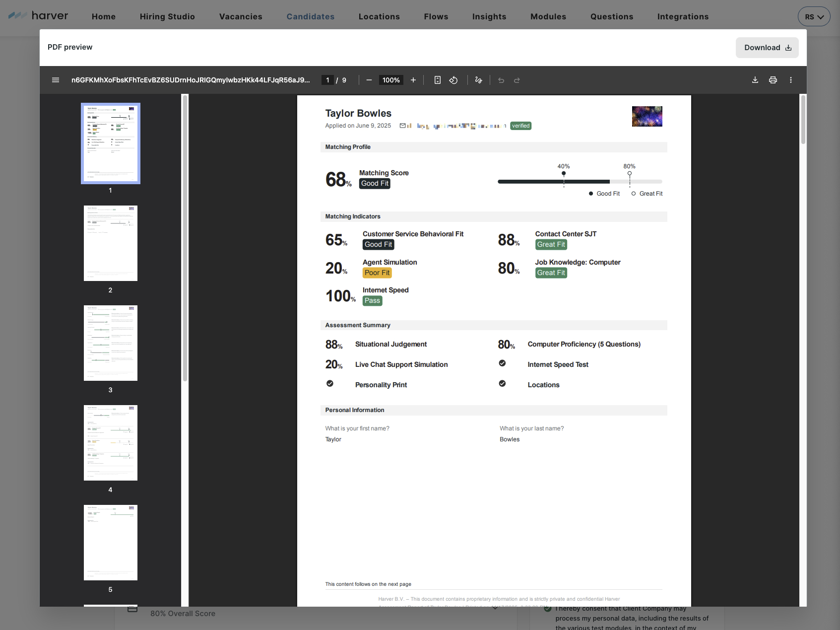
Task: Click the thumbnail panel scrollbar
Action: click(x=185, y=238)
